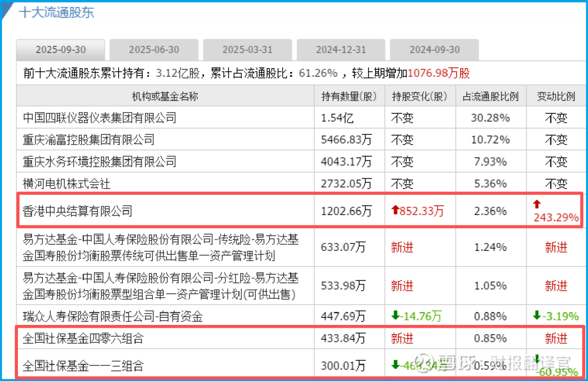The height and width of the screenshot is (381, 588).
Task: Click the 变动比例 column header
Action: (x=556, y=96)
